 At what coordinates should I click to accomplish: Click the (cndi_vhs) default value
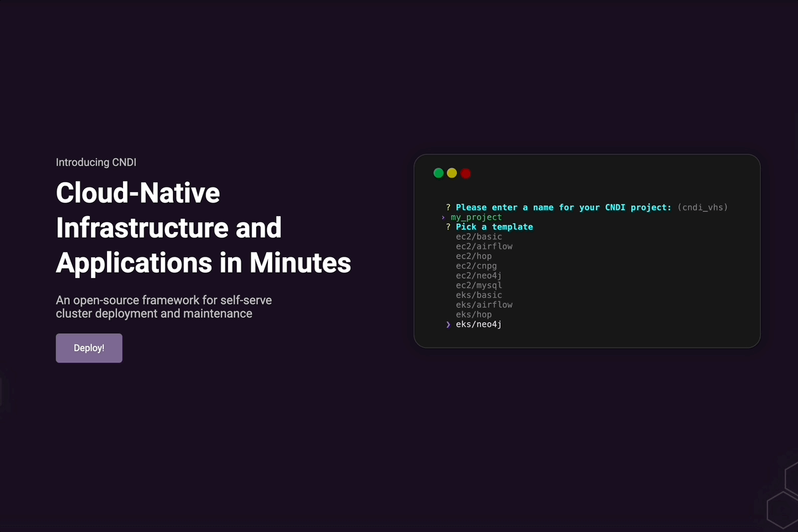(703, 207)
